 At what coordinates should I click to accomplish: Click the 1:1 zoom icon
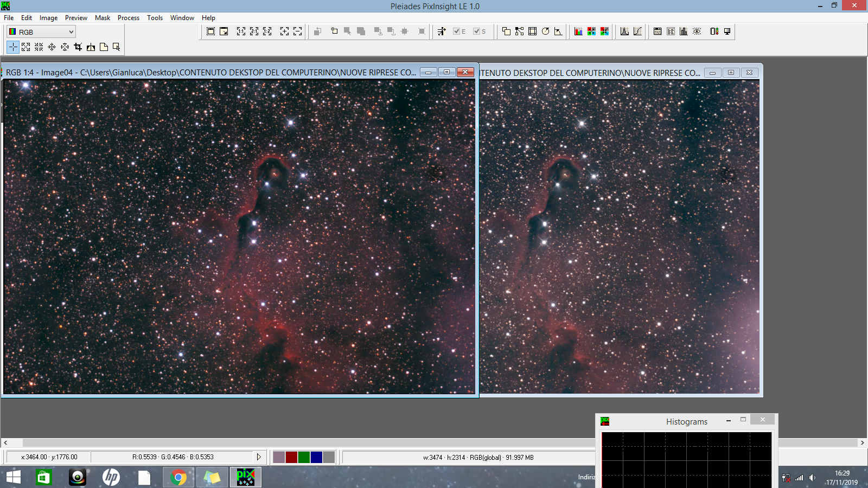241,31
